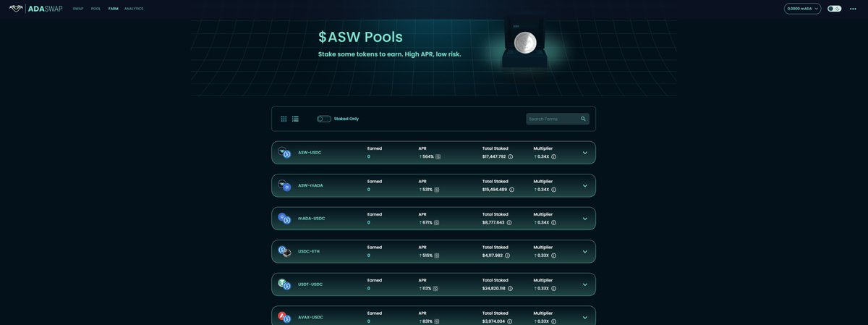Open APR calculator for mADA-USDC
Viewport: 868px width, 325px height.
pos(437,222)
